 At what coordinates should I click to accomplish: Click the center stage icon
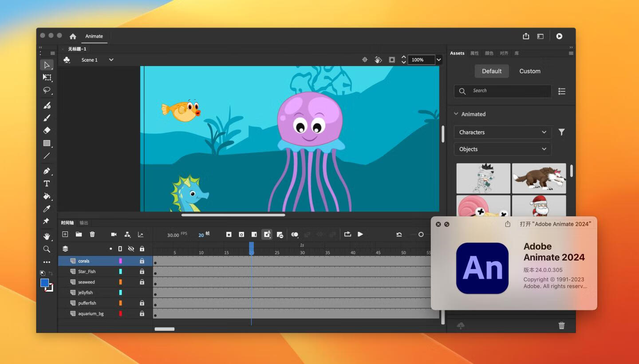[x=365, y=60]
